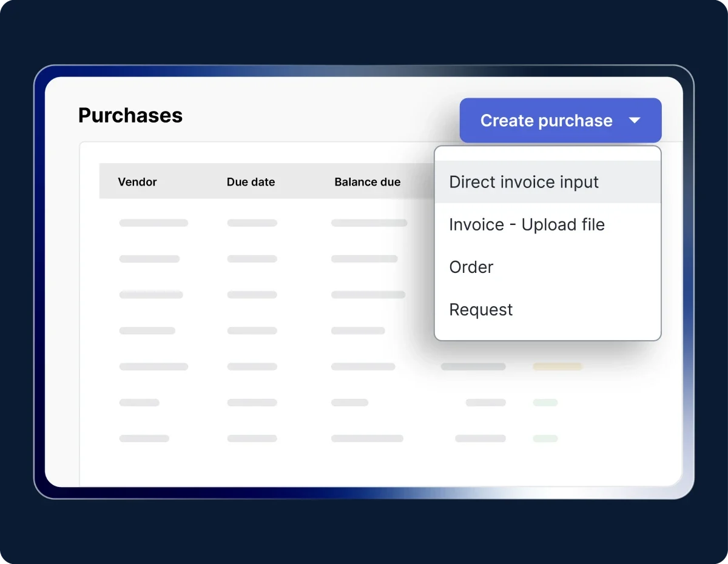This screenshot has height=564, width=728.
Task: Choose Invoice - Upload file option
Action: (x=527, y=225)
